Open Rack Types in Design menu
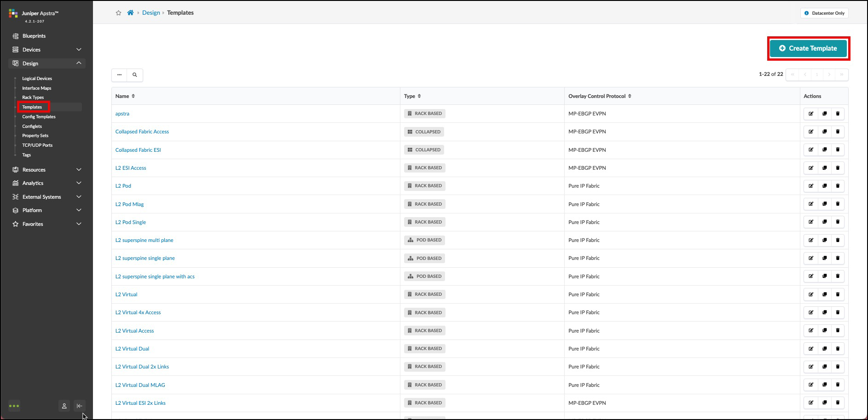The image size is (868, 420). (x=33, y=98)
